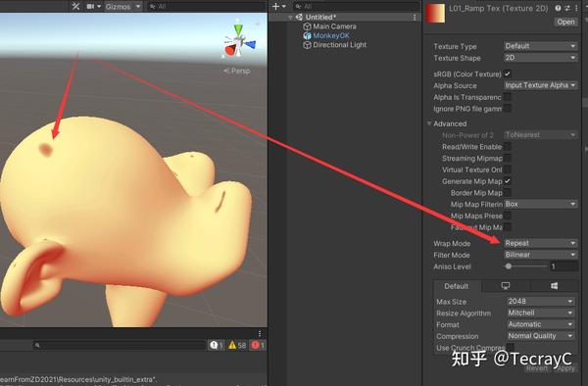Screen dimensions: 588x386
Task: Focus the console search field
Action: pos(119,345)
